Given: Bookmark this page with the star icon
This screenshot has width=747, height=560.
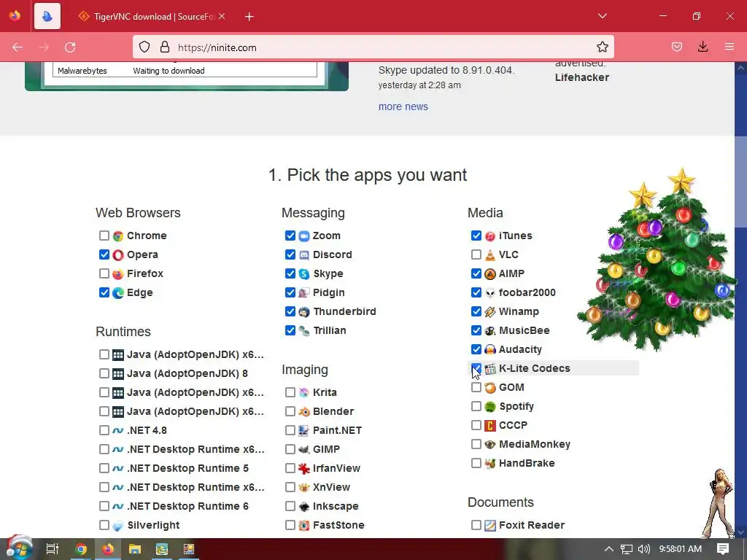Looking at the screenshot, I should coord(602,47).
